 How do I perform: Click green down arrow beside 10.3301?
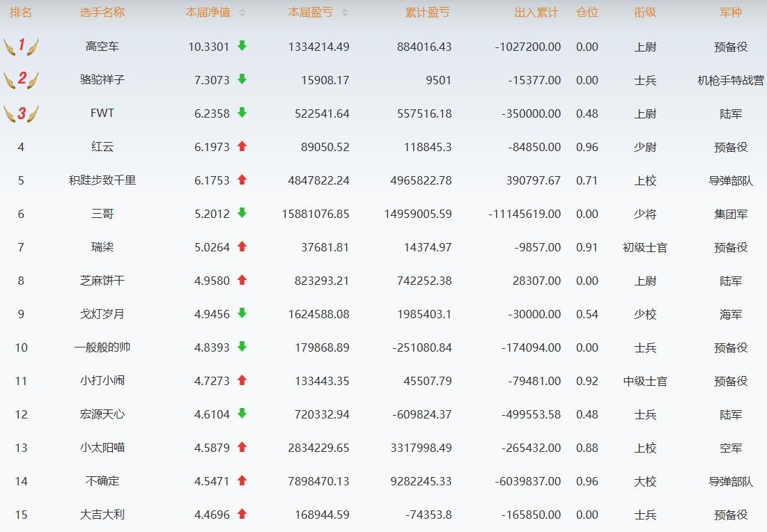point(242,46)
